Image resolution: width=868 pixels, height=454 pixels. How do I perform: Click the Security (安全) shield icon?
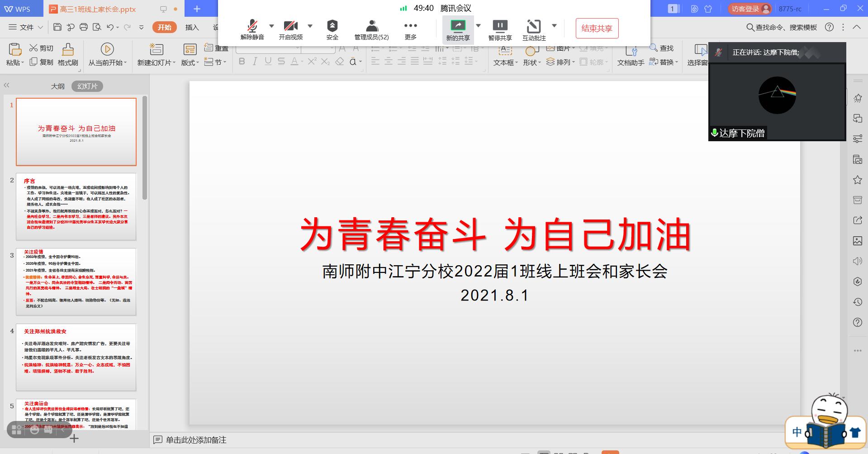click(332, 26)
